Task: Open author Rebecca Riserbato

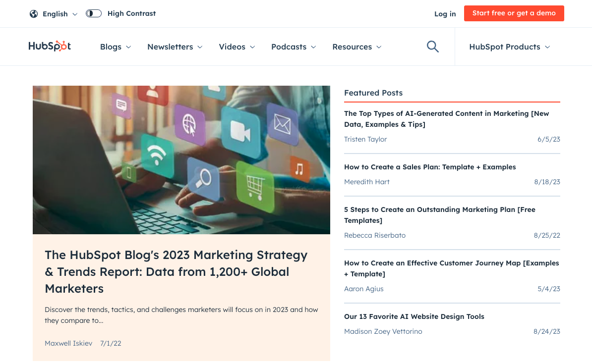Action: click(x=374, y=235)
